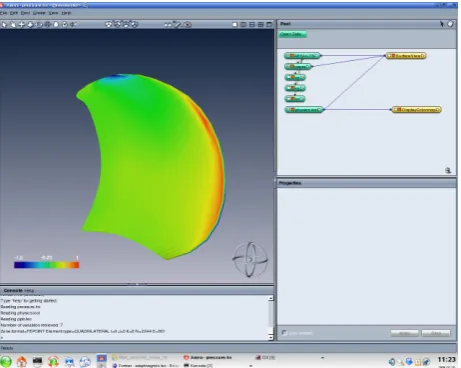Click the set home icon in viewer toolbar
This screenshot has width=461, height=368.
65,24
